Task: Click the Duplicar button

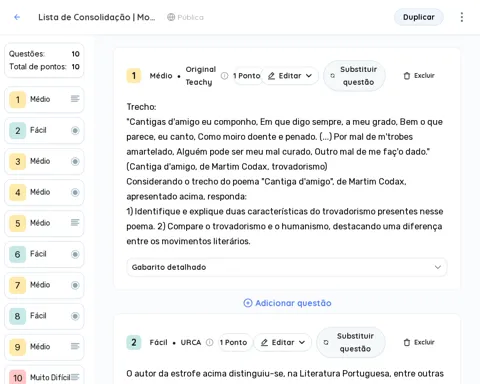Action: [419, 17]
